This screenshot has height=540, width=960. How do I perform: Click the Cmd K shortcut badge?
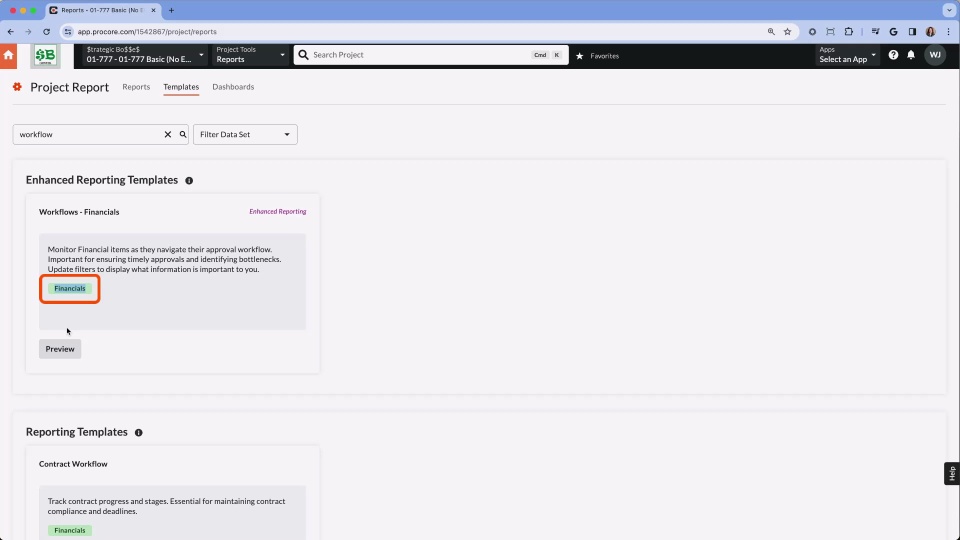pyautogui.click(x=547, y=55)
